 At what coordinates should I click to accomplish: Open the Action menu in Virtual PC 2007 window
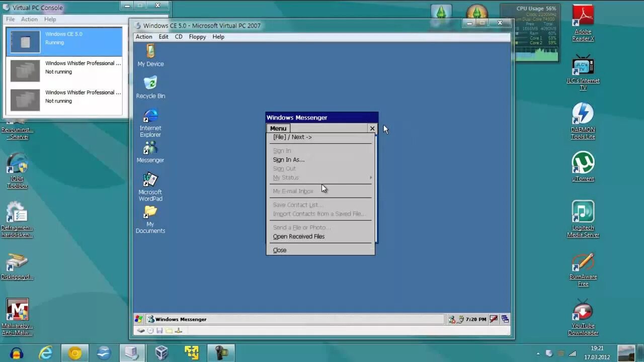coord(144,37)
